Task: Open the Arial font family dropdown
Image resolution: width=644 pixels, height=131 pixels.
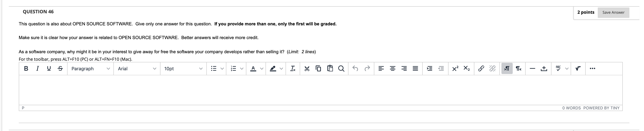Action: coord(137,68)
